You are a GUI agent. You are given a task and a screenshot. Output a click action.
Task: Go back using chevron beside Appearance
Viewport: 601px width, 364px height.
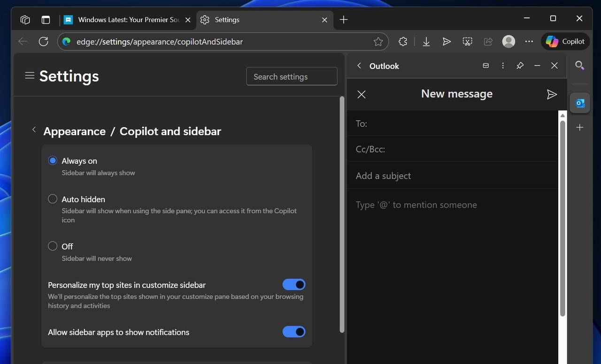(34, 130)
